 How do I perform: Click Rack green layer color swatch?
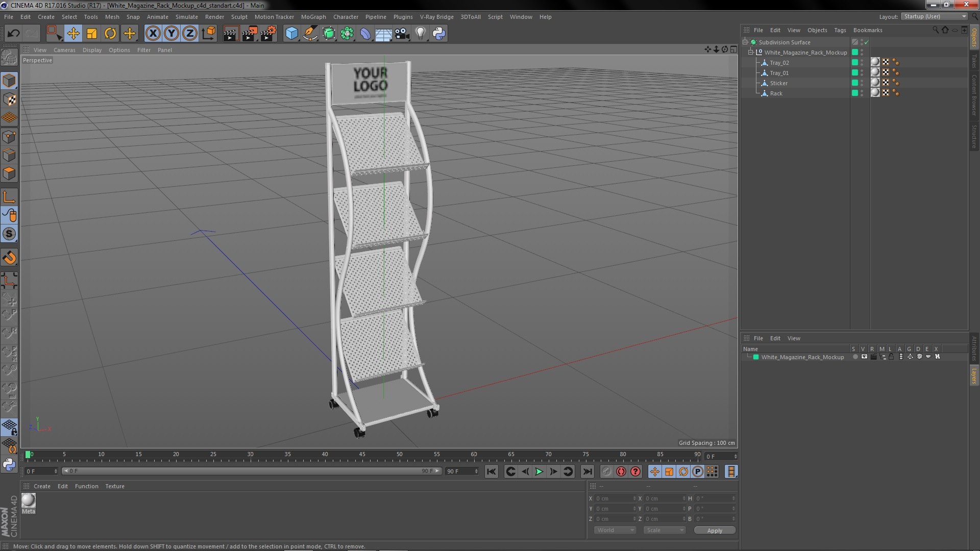pyautogui.click(x=855, y=93)
